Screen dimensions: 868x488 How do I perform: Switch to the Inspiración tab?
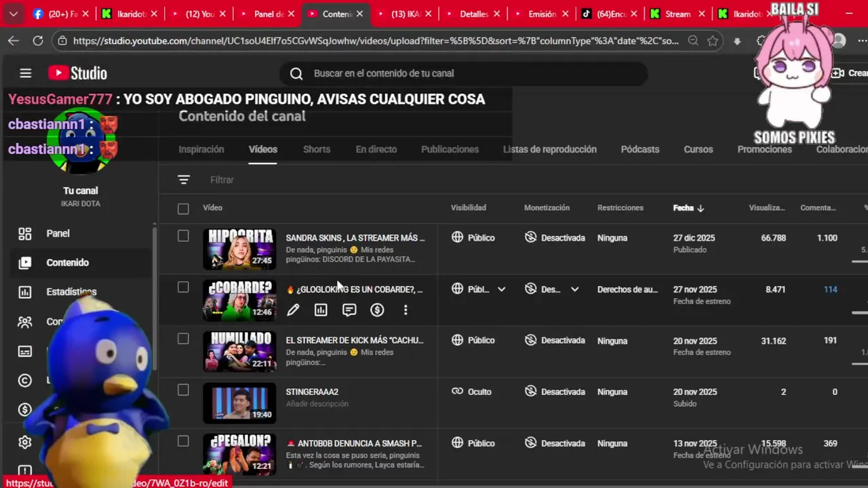tap(201, 149)
